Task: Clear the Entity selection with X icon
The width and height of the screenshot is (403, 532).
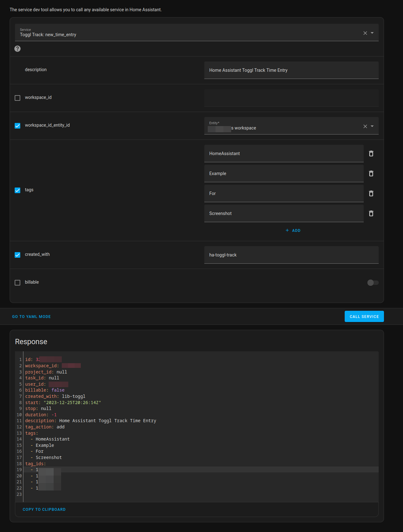Action: coord(365,126)
